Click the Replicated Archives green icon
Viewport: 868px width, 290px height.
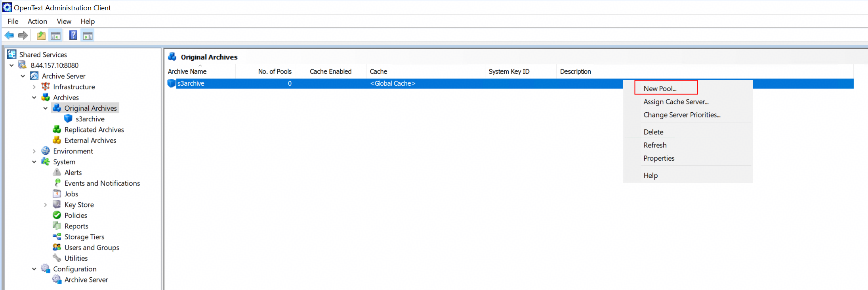click(x=57, y=129)
